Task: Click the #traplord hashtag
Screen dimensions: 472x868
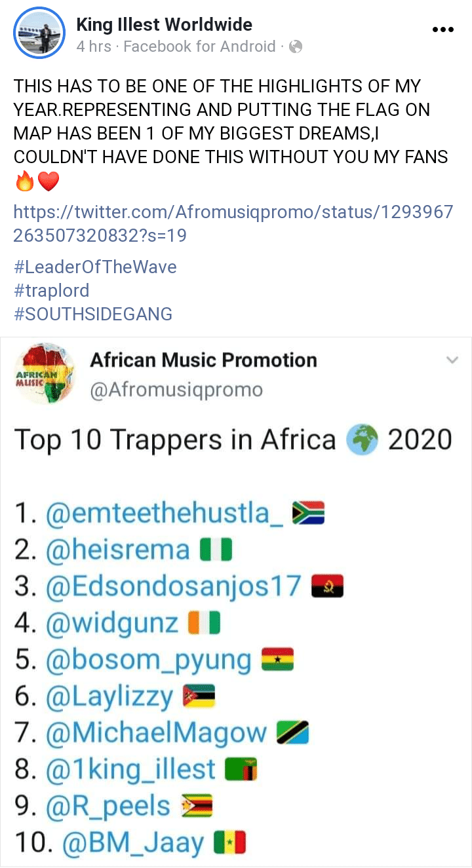Action: click(x=52, y=290)
